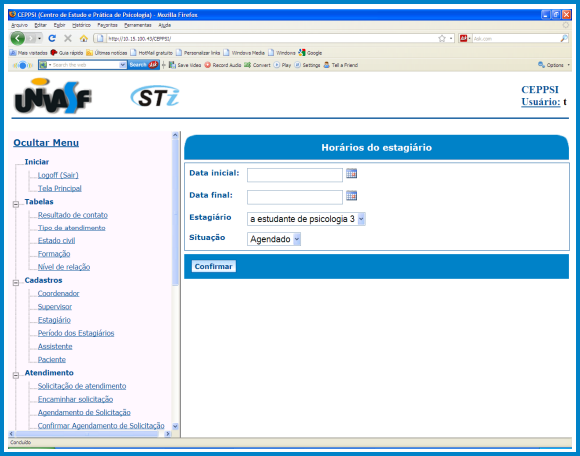Click the menu panel vertical scrollbar
580x456 pixels.
(175, 281)
